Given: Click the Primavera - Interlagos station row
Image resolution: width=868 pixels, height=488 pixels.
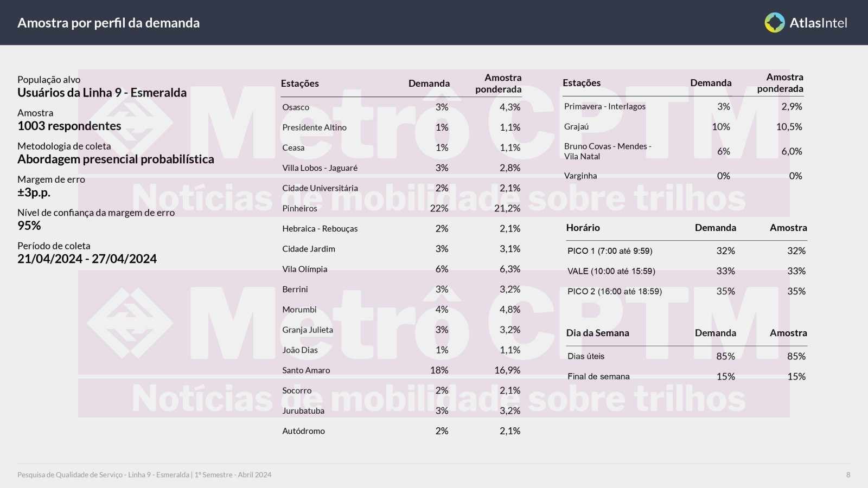Looking at the screenshot, I should click(683, 107).
